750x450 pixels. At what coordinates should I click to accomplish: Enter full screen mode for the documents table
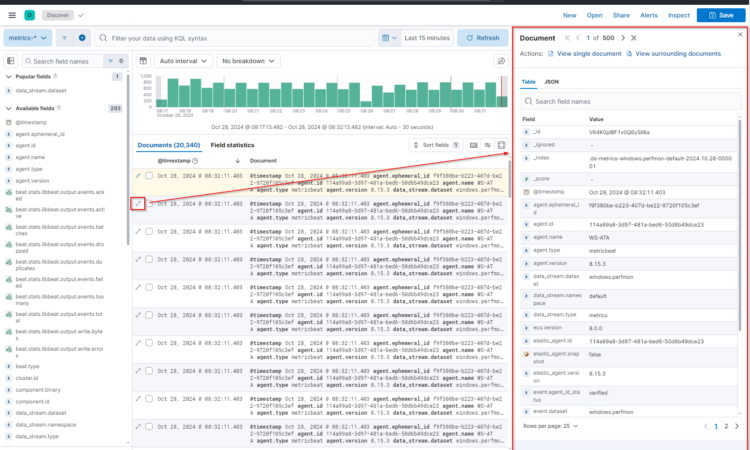[501, 145]
